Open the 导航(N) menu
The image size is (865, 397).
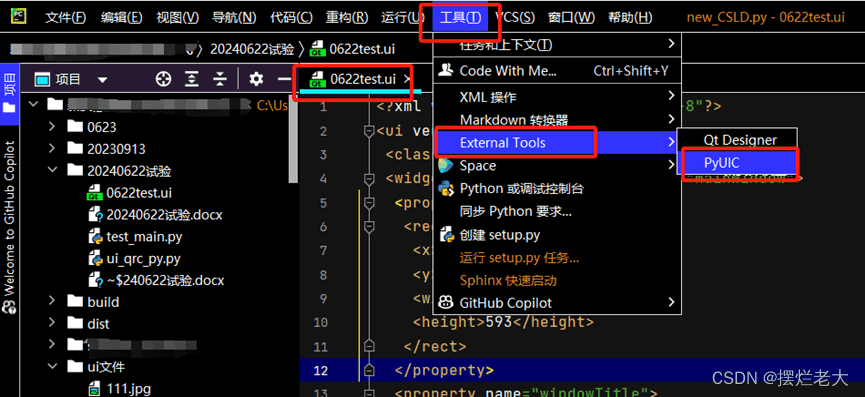coord(234,18)
